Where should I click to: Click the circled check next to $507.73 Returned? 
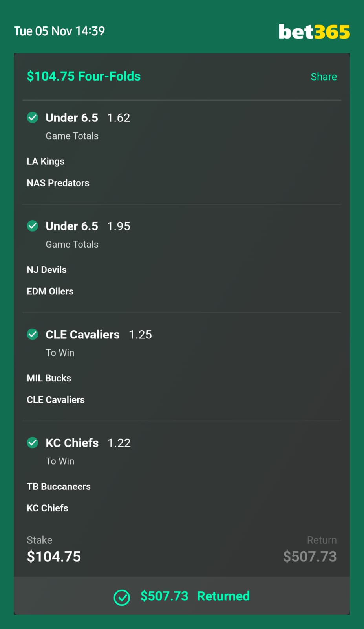(122, 598)
